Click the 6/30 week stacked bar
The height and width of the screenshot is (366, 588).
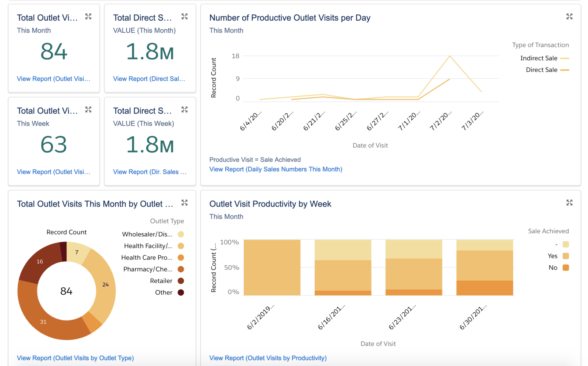point(485,268)
